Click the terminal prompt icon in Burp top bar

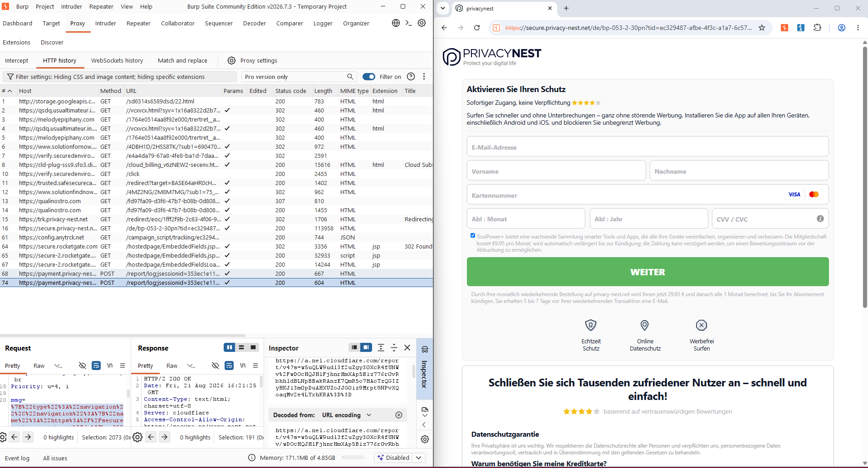[x=408, y=23]
